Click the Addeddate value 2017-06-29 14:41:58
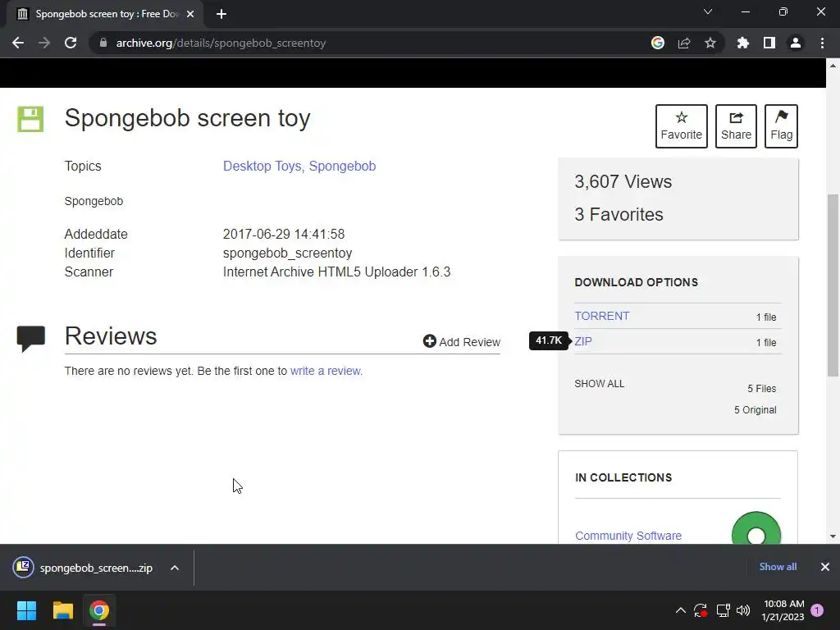 (283, 234)
